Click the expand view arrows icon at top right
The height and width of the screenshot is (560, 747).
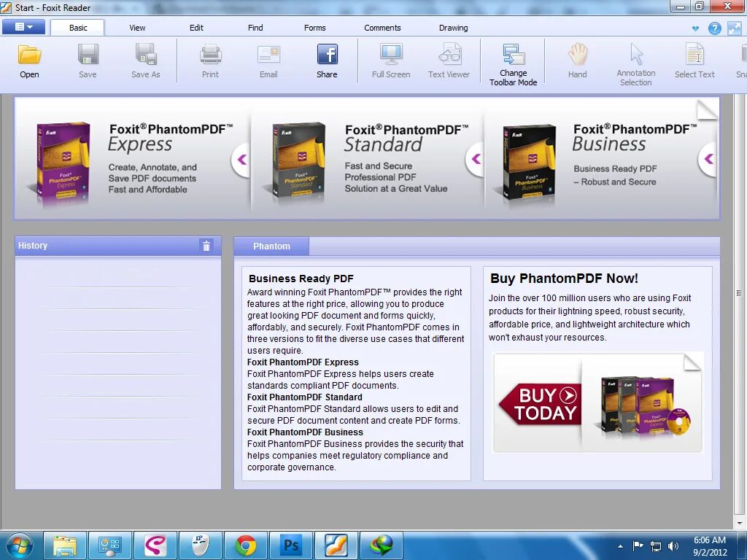coord(734,28)
